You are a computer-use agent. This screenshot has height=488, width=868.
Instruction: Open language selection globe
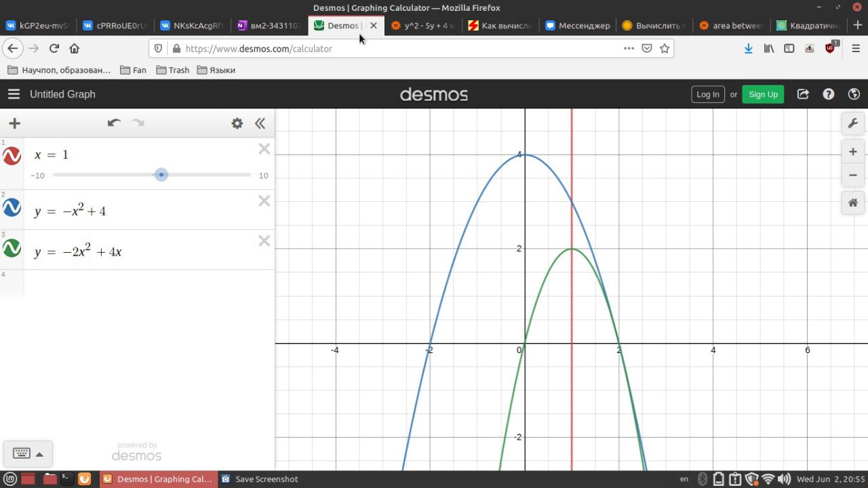854,94
